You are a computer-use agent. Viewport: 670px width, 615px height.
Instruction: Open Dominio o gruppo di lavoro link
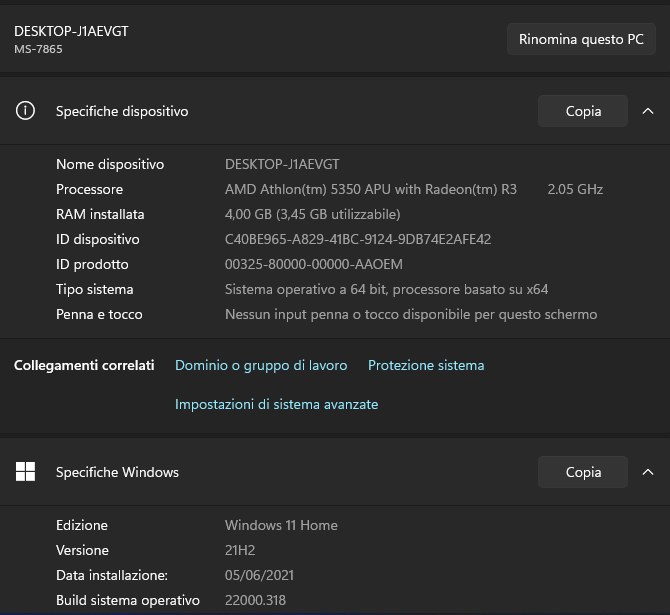261,365
